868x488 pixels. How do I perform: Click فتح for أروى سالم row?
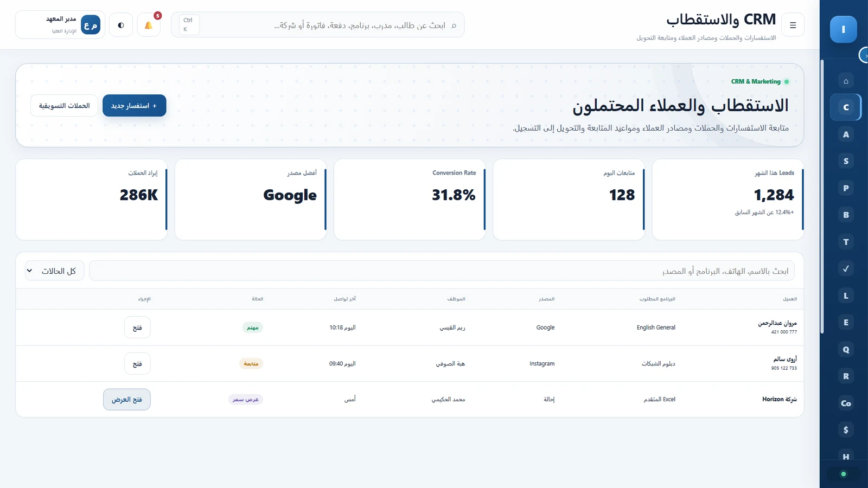click(x=137, y=364)
